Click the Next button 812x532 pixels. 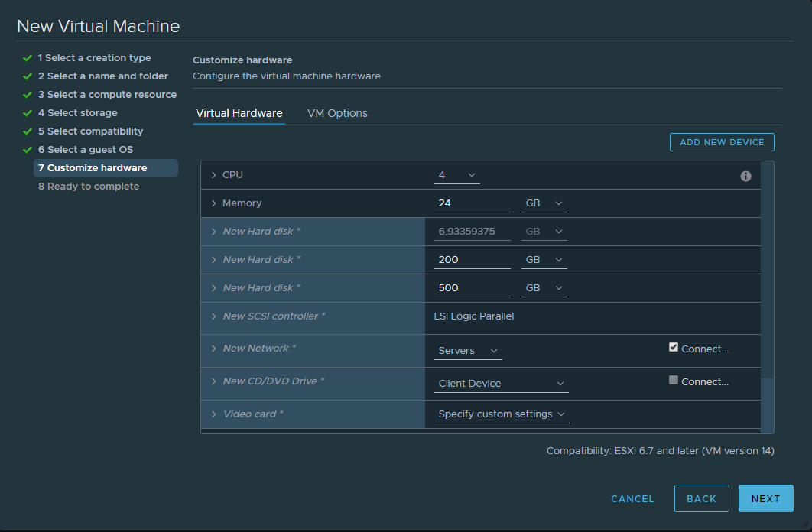[x=765, y=498]
